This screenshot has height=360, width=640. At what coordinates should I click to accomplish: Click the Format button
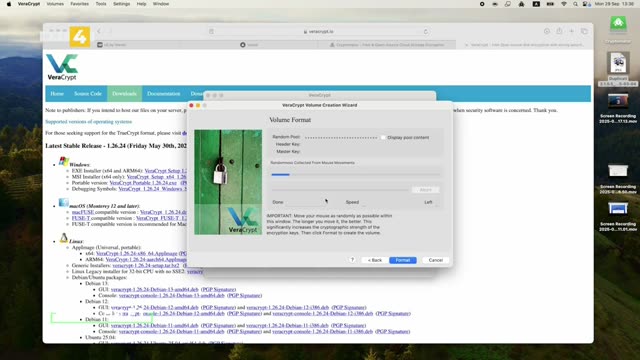402,260
